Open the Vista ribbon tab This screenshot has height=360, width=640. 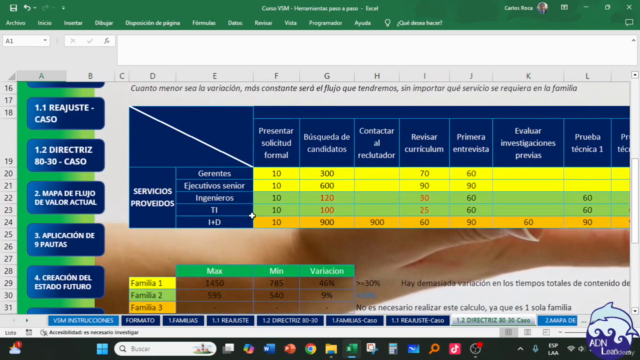coord(291,23)
